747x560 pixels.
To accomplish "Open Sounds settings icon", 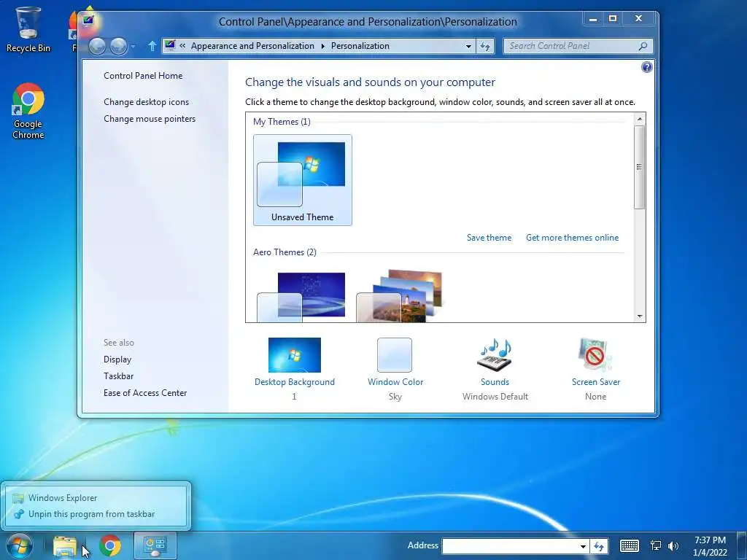I will 495,355.
